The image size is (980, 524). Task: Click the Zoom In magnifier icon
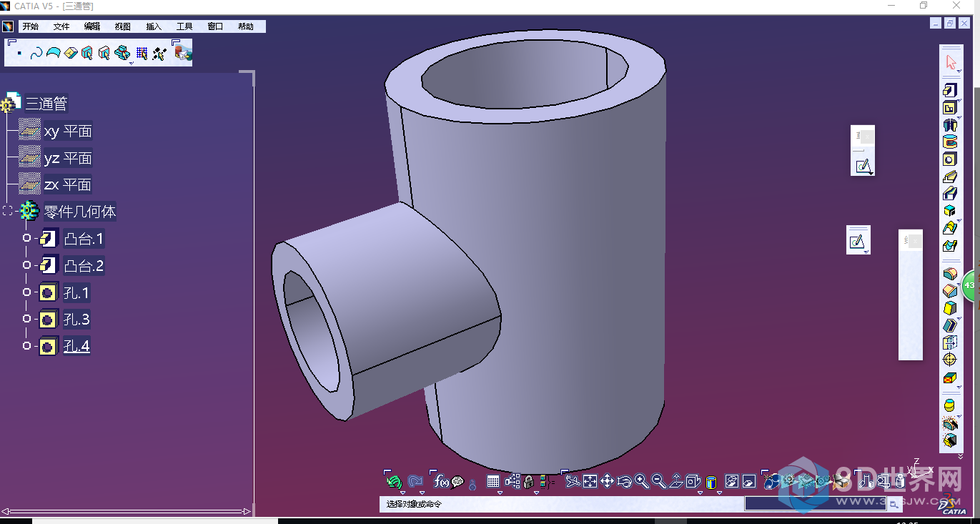[x=641, y=482]
